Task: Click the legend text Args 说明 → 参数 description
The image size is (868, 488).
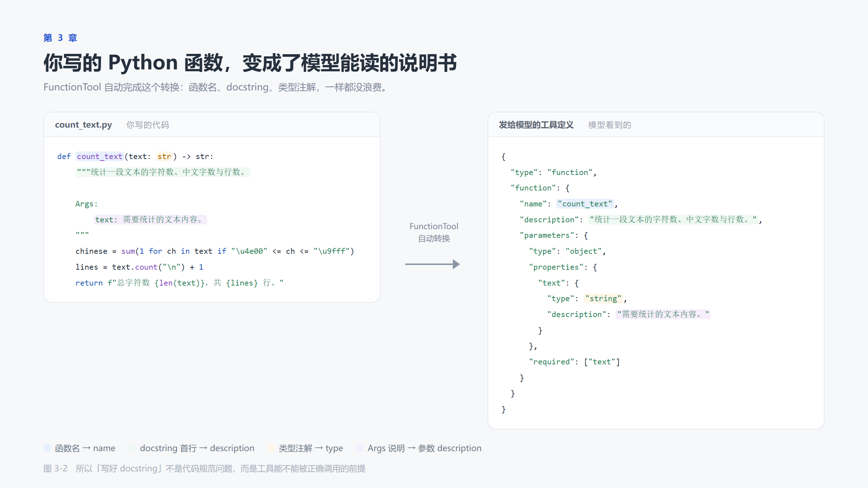Action: 425,448
